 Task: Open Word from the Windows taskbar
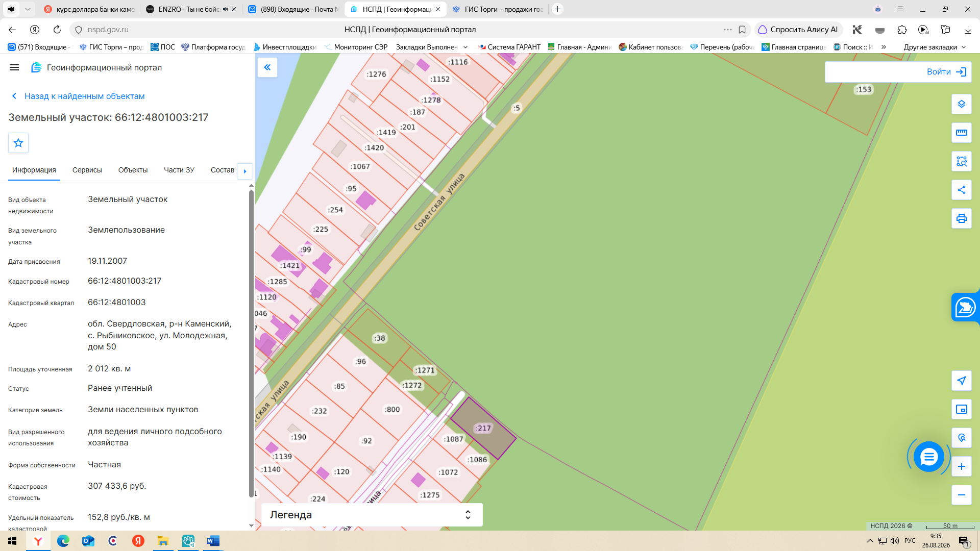[213, 541]
